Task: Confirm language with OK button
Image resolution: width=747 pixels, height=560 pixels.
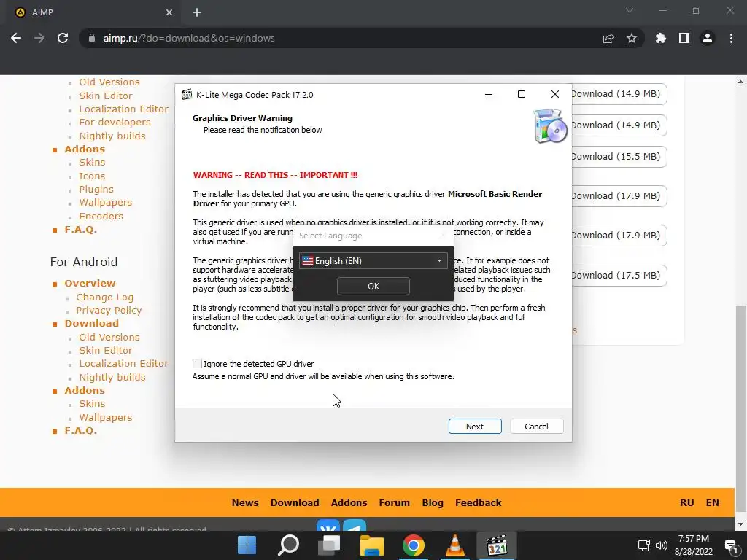Action: coord(373,286)
